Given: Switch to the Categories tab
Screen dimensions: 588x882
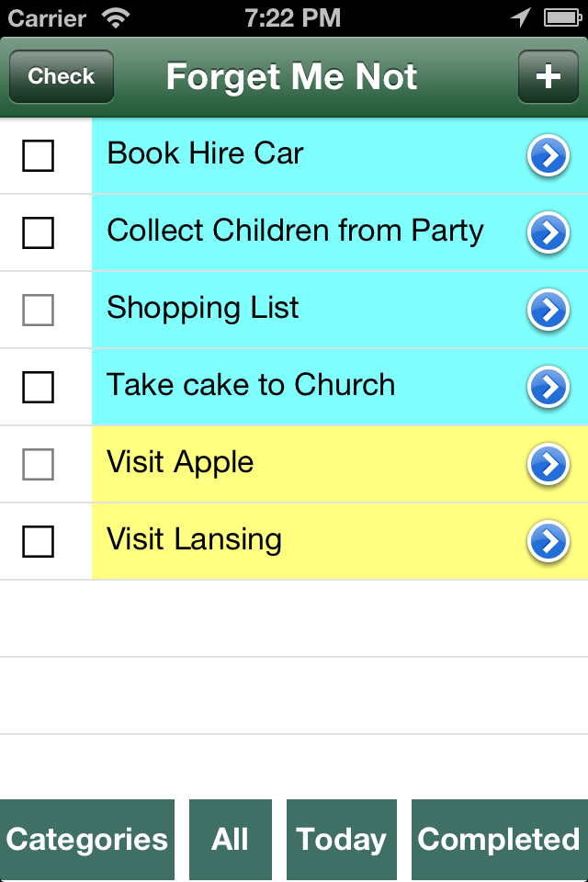Looking at the screenshot, I should [x=87, y=840].
